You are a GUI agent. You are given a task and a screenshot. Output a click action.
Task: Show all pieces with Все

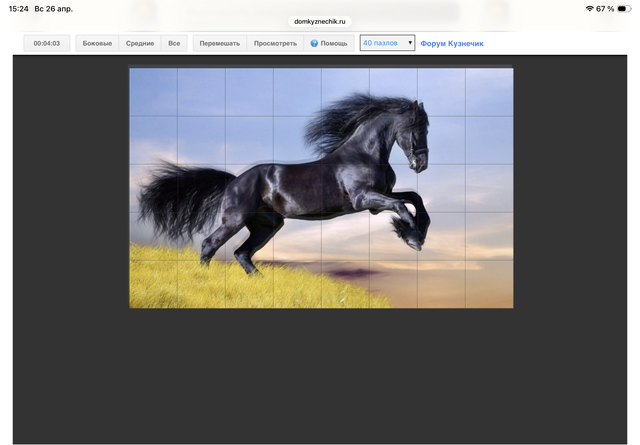(174, 44)
